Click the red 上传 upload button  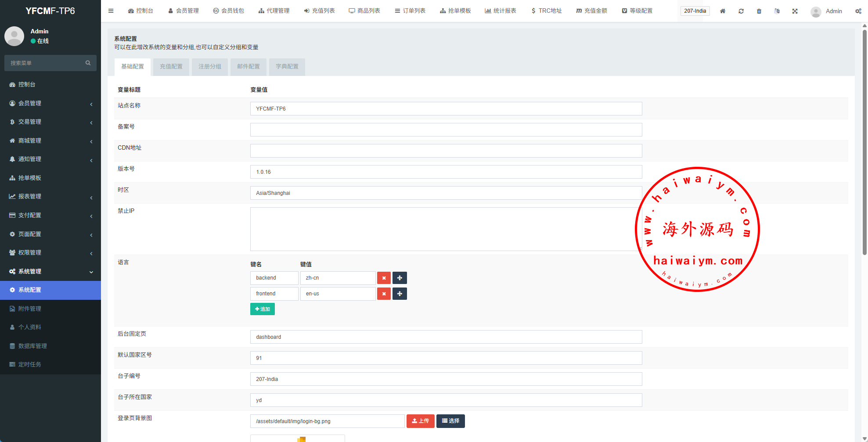pos(420,421)
